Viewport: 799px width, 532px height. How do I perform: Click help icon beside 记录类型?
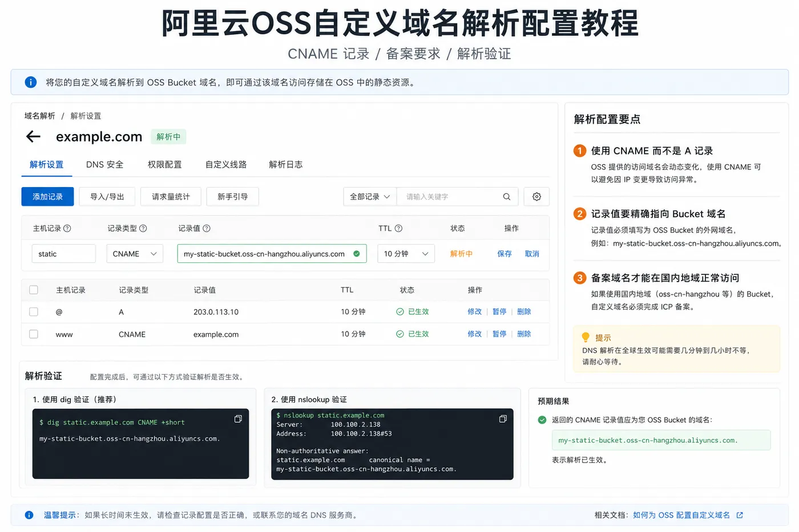[143, 229]
